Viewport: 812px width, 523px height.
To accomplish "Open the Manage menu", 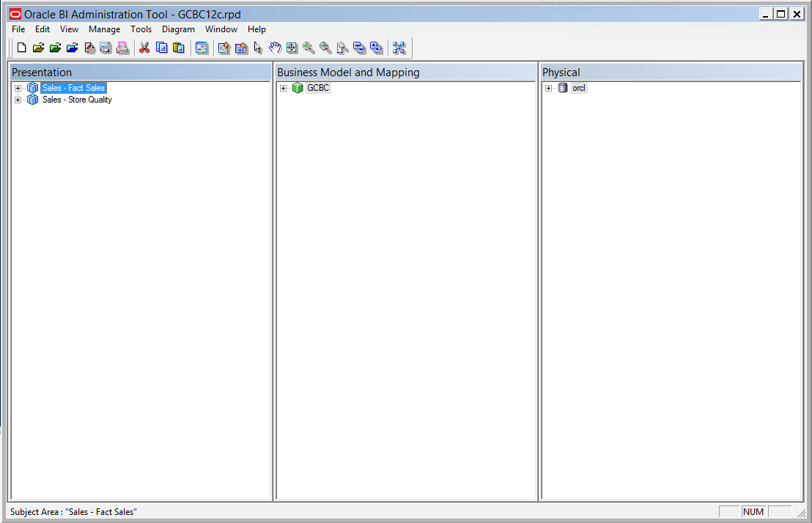I will (104, 29).
